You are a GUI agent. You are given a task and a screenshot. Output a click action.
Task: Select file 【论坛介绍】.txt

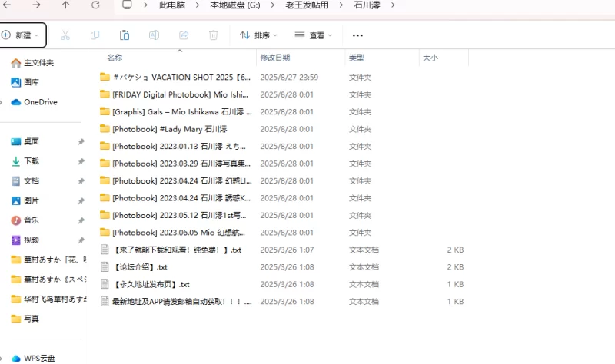(134, 266)
